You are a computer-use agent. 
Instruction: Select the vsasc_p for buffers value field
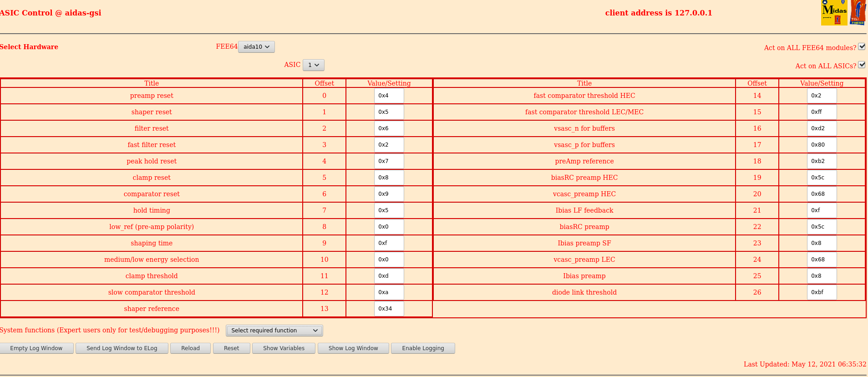[x=822, y=145]
